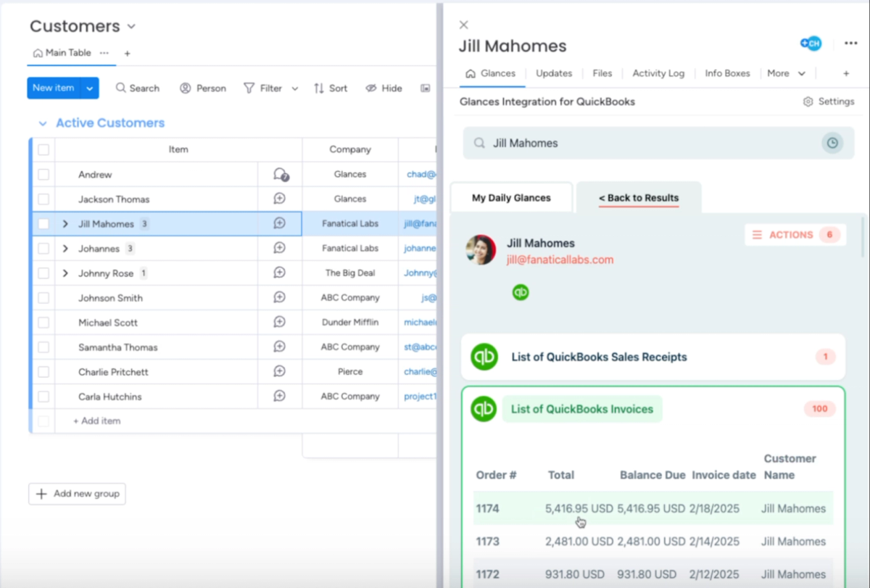Screen dimensions: 870x588
Task: Open the New item dropdown arrow
Action: pos(90,88)
